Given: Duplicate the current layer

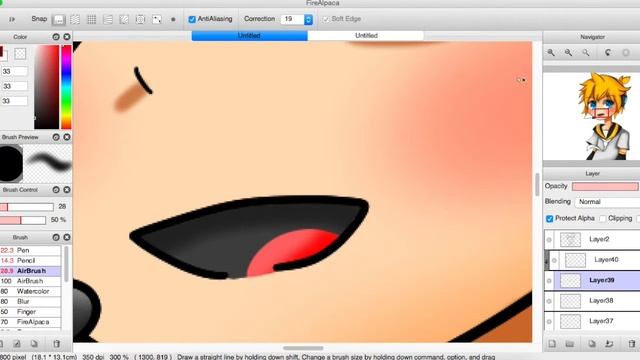Looking at the screenshot, I should click(x=592, y=344).
